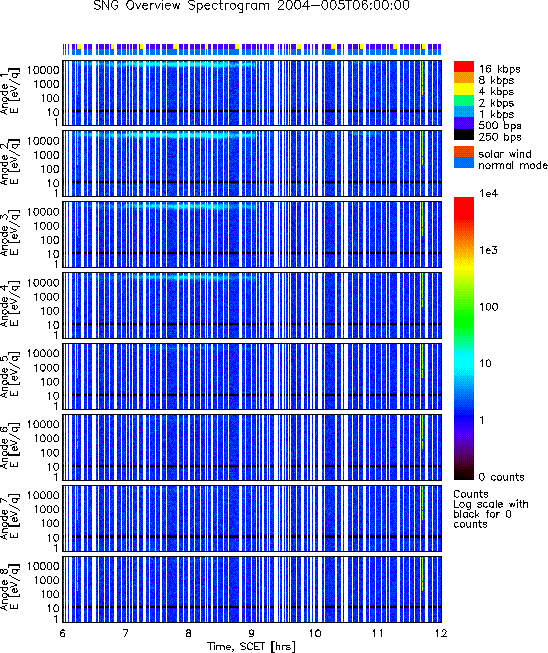Select the '16 kbps' legend label

tap(499, 69)
